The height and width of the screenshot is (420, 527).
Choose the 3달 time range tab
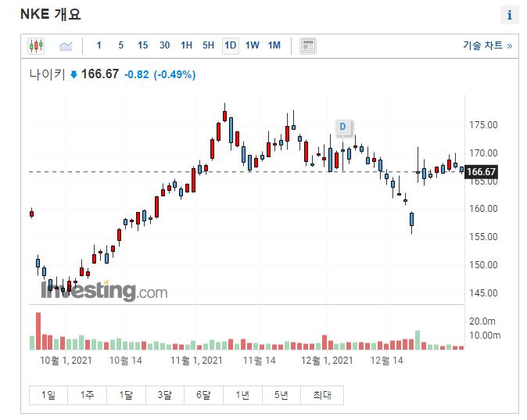point(165,395)
